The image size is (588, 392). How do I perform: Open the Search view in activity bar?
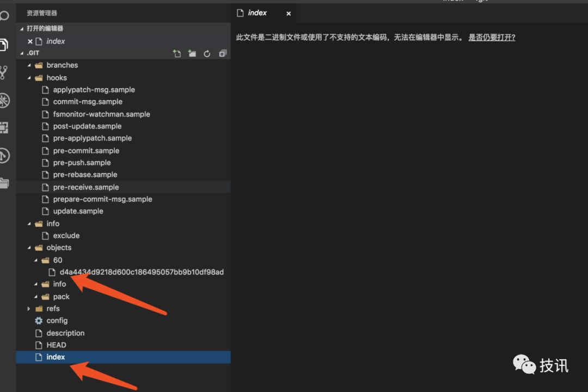(x=4, y=16)
